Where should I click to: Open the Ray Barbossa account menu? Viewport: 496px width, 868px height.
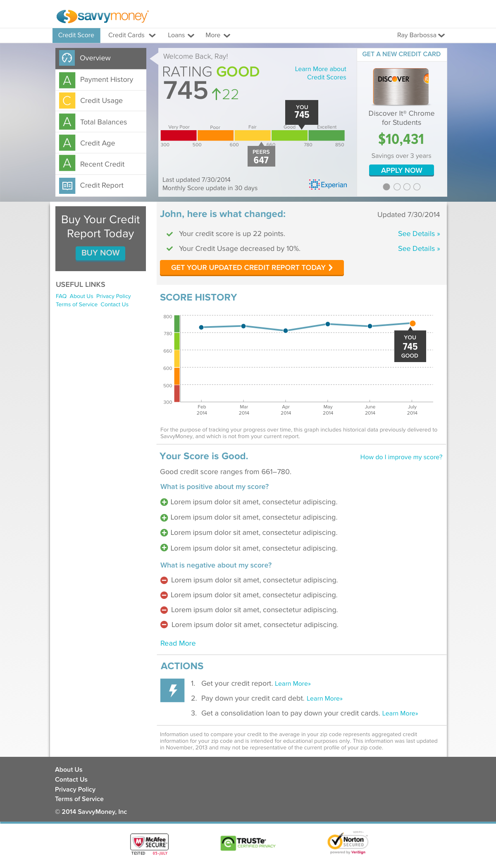(421, 35)
